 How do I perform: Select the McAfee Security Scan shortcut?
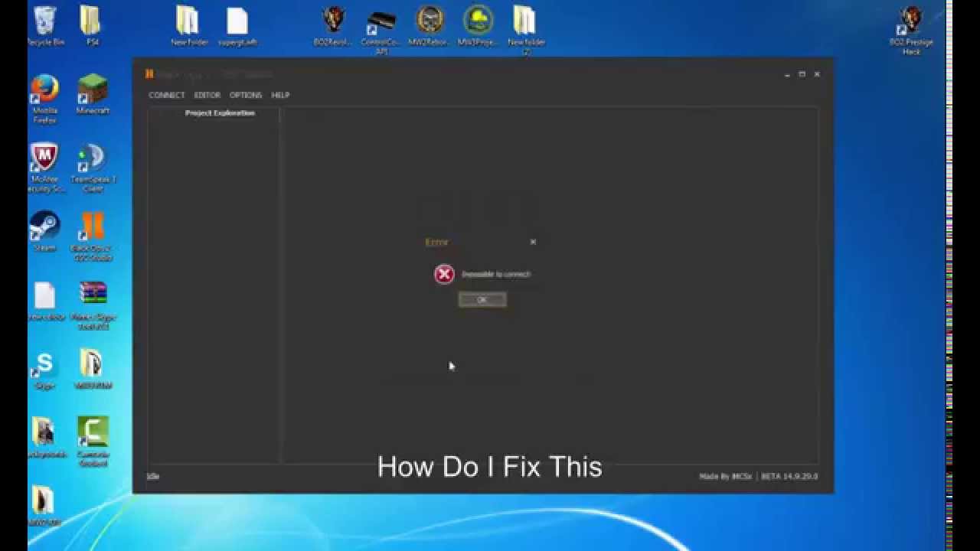tap(44, 167)
